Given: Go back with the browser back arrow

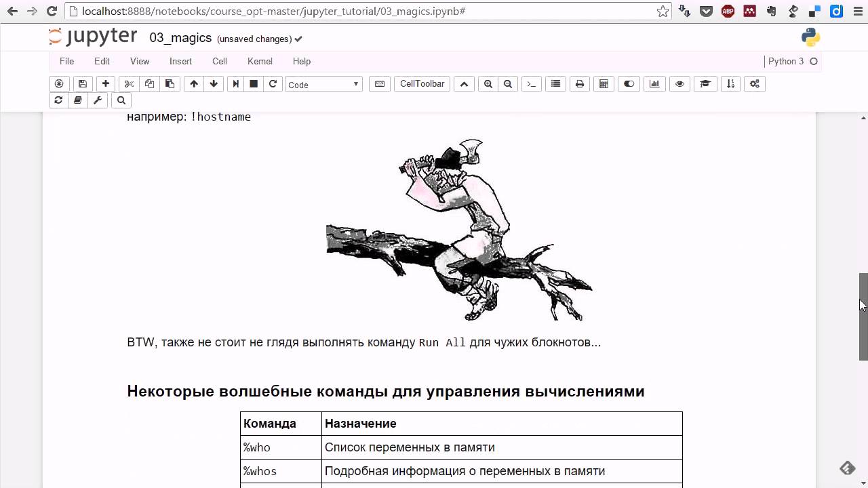Looking at the screenshot, I should [x=12, y=11].
